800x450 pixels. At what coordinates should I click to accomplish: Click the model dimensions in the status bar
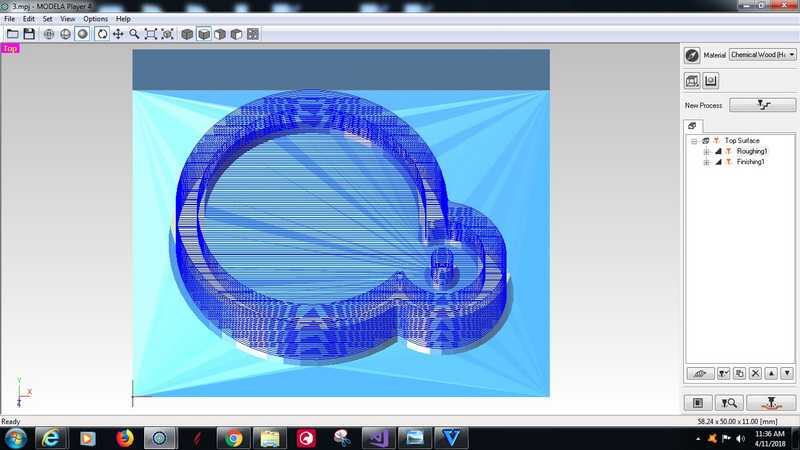click(x=737, y=421)
